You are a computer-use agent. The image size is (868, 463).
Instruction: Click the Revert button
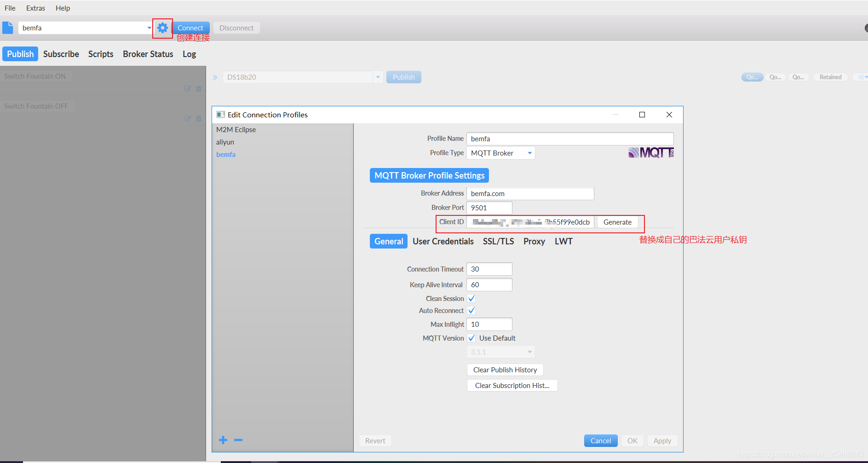[x=375, y=441]
